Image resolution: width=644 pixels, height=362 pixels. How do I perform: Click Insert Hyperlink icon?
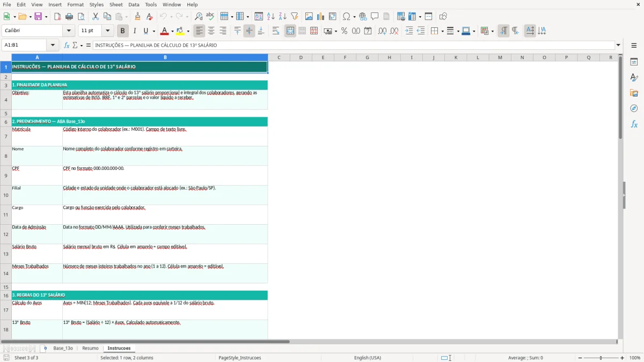point(363,17)
